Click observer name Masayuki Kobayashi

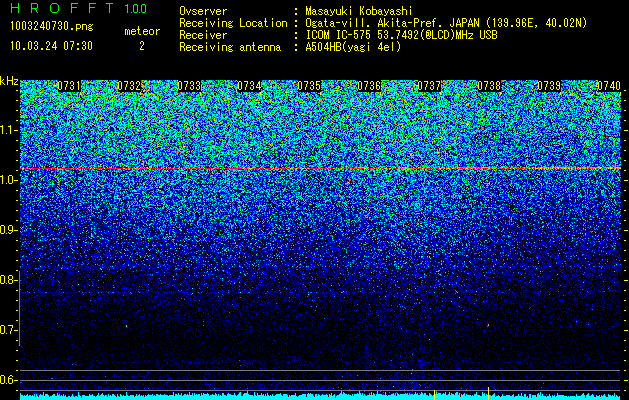coord(359,11)
